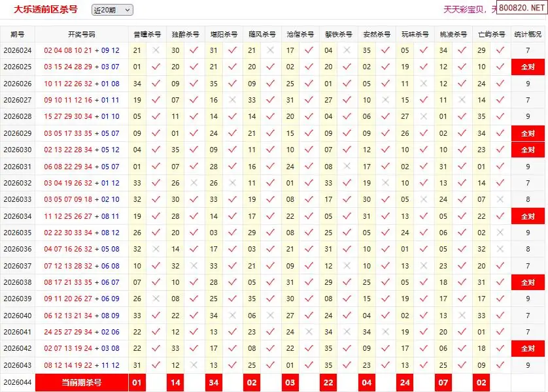
Task: Click the red 当前期杀号 cell
Action: (82, 382)
